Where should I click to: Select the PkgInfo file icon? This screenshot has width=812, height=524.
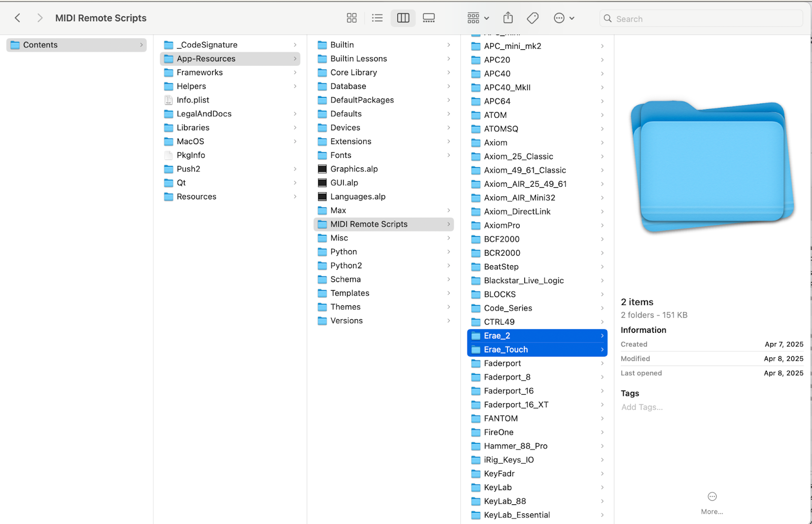tap(168, 155)
